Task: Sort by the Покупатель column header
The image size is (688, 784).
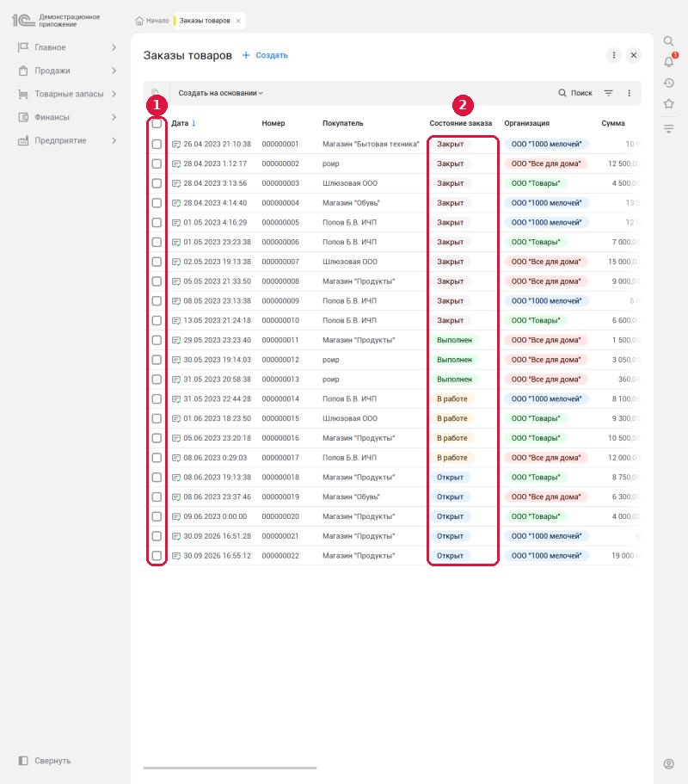Action: (343, 123)
